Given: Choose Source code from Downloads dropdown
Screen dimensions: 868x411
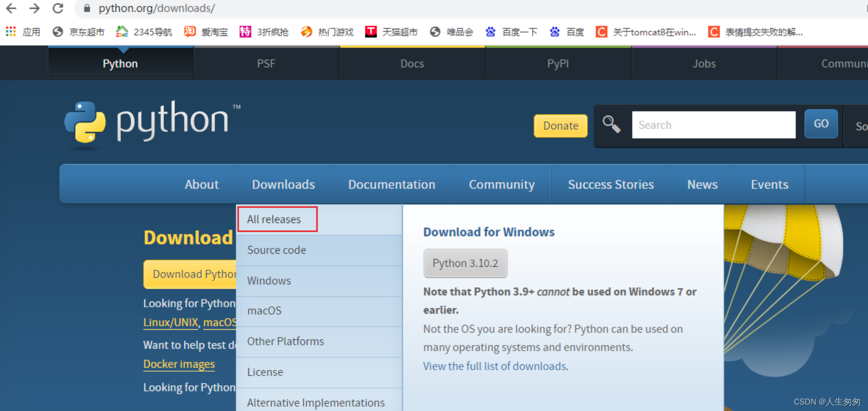Looking at the screenshot, I should [x=320, y=250].
